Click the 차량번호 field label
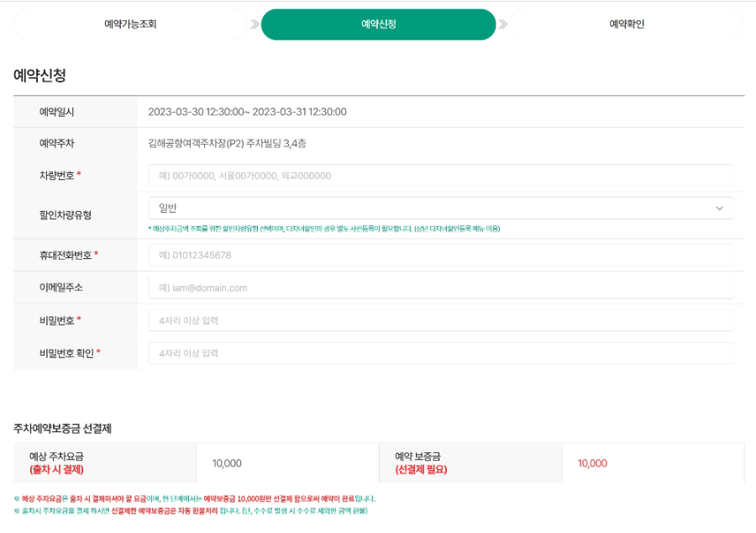756x533 pixels. (57, 176)
